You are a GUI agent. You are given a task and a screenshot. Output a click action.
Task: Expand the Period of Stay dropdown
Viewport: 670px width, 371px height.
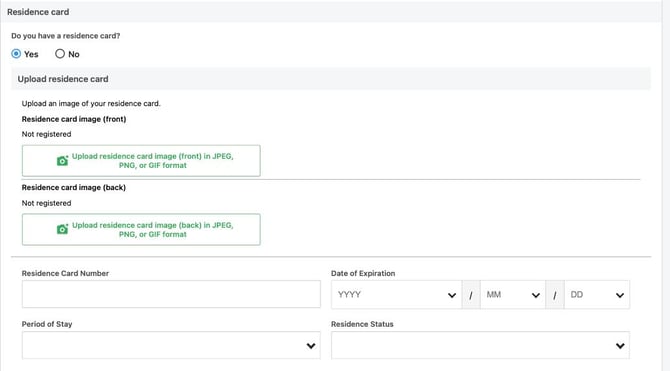point(171,345)
